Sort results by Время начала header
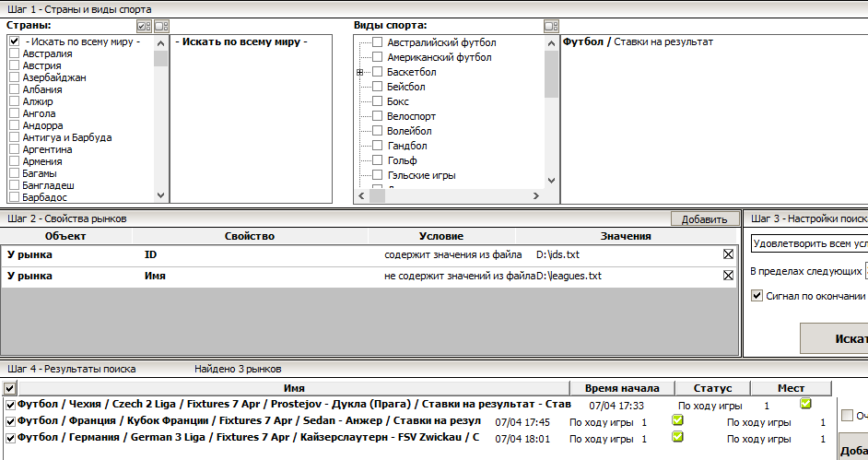The width and height of the screenshot is (868, 460). coord(622,388)
